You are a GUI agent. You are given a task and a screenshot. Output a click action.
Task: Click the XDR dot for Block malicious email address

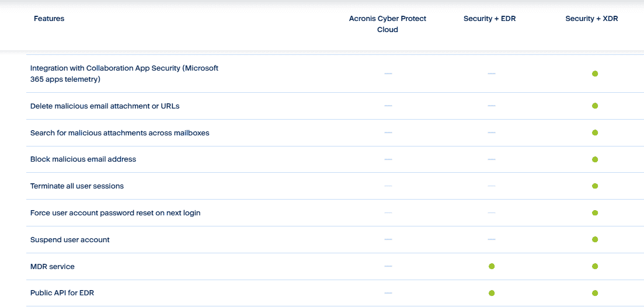point(595,159)
